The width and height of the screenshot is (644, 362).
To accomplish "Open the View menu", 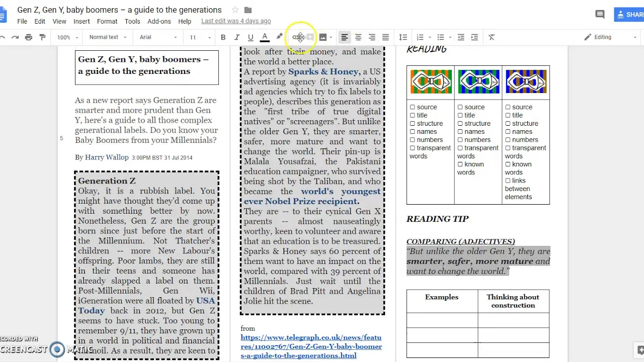I will (59, 21).
